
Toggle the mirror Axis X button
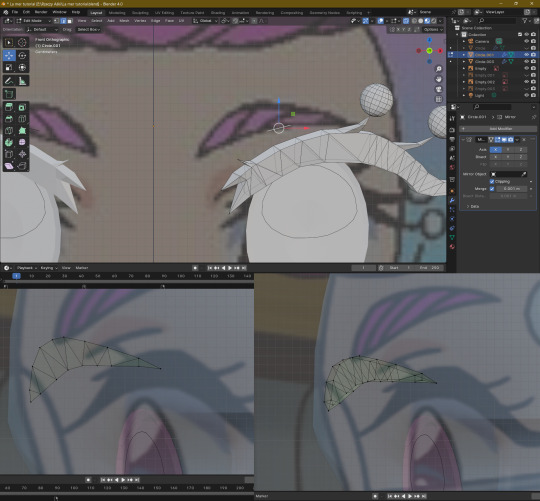click(x=496, y=149)
